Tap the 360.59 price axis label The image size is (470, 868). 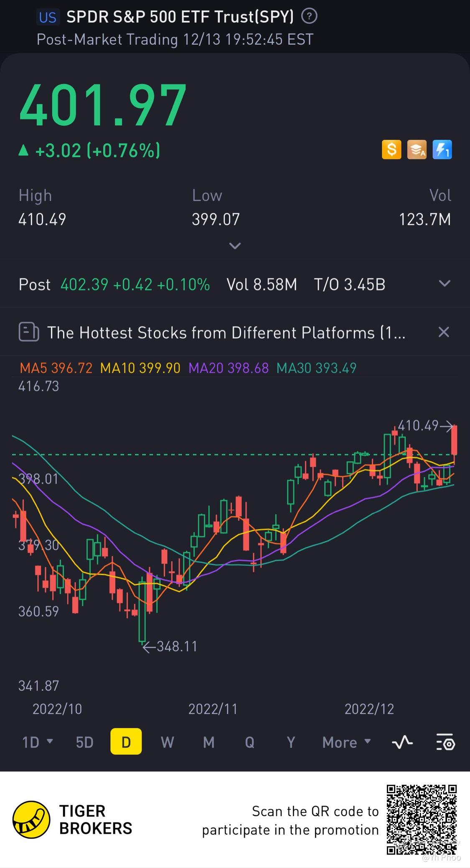click(x=38, y=611)
